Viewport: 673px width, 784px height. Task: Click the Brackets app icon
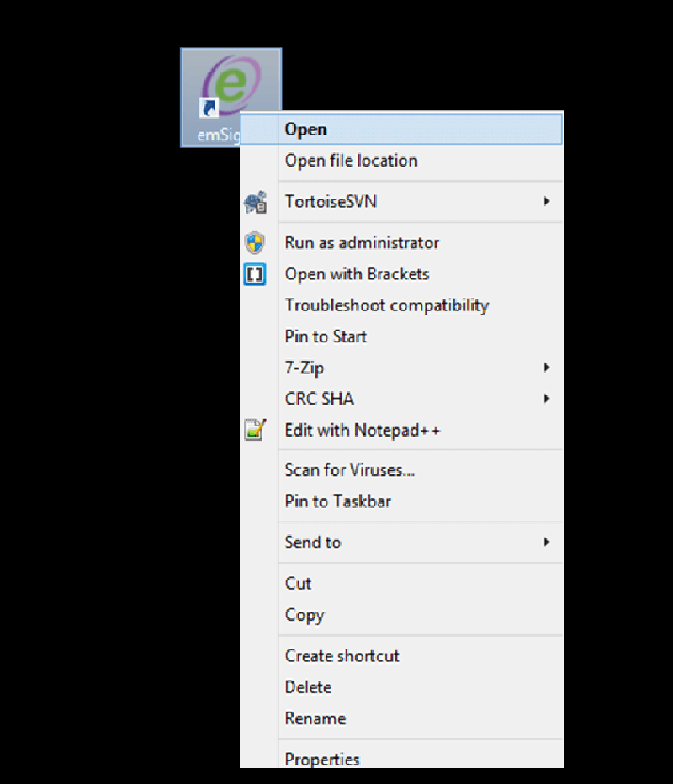pyautogui.click(x=255, y=274)
